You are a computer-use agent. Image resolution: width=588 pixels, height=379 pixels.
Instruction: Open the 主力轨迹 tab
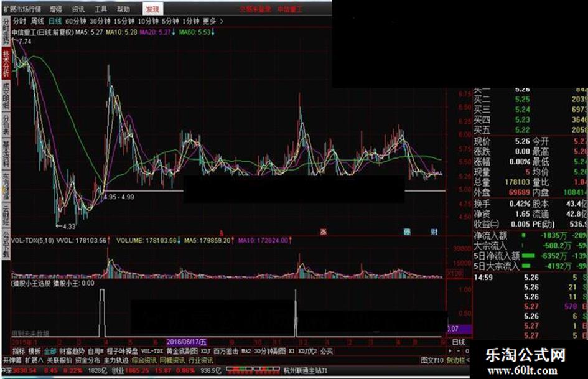116,360
